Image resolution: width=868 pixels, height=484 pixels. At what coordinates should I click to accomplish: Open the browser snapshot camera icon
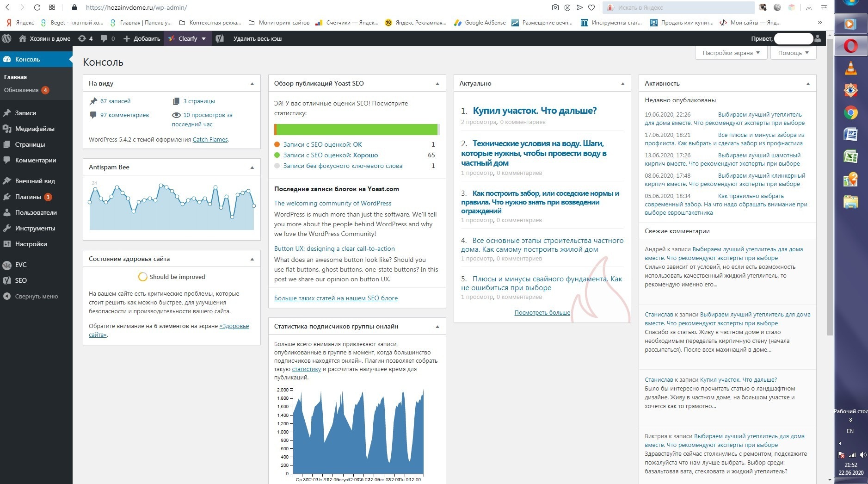(555, 7)
